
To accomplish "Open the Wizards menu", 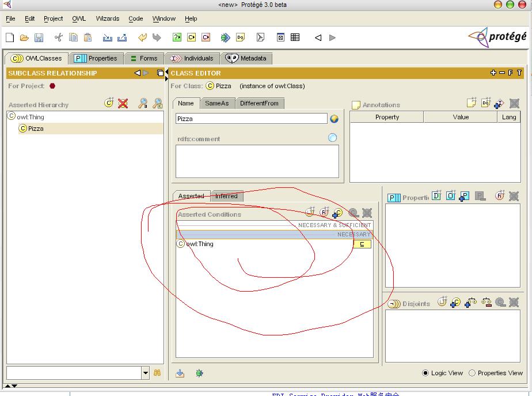I will click(x=108, y=18).
